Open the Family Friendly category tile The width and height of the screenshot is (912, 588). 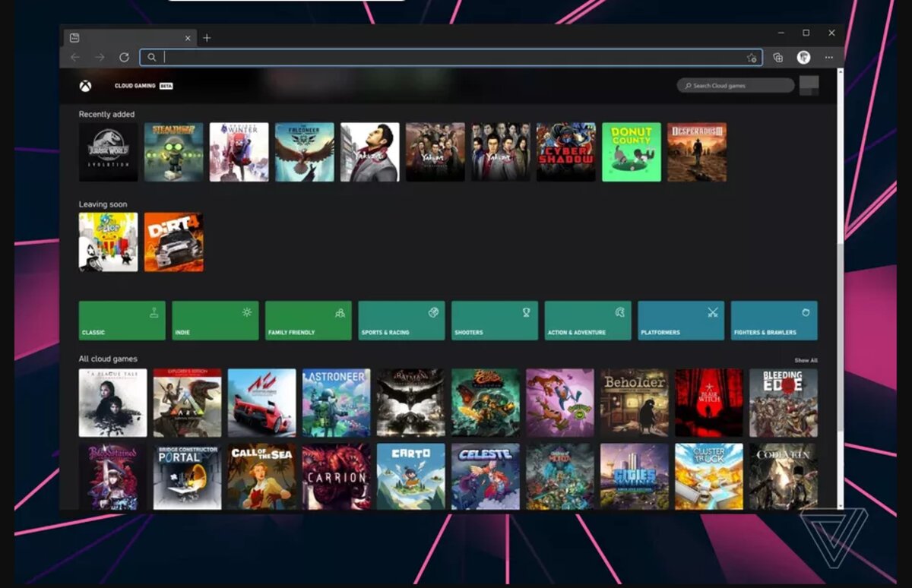point(309,321)
